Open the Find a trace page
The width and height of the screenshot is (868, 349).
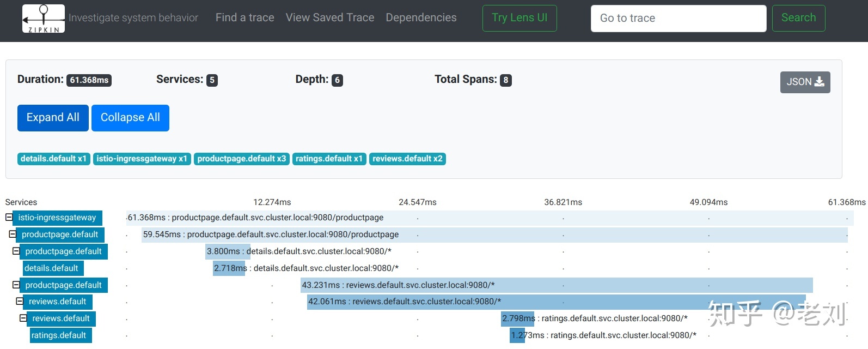pyautogui.click(x=244, y=18)
